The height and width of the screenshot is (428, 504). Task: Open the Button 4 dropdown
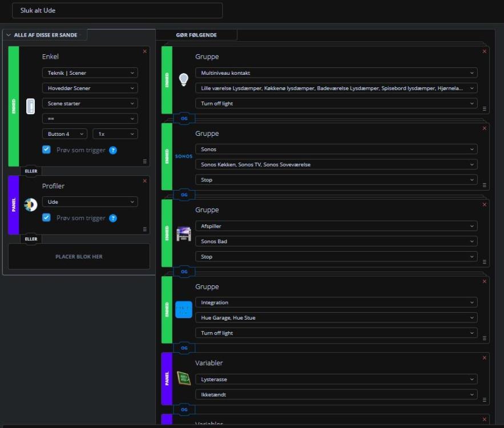coord(64,134)
